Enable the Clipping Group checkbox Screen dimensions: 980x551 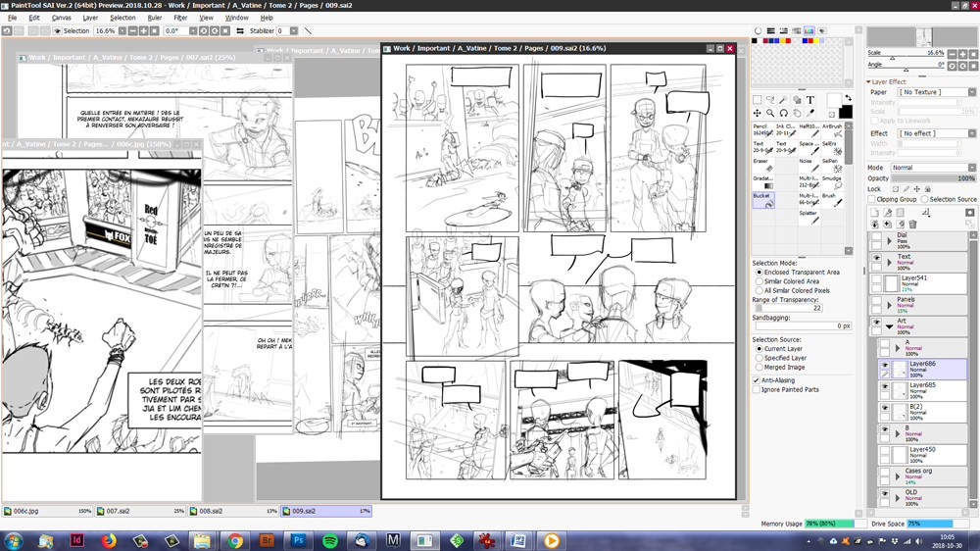click(871, 199)
